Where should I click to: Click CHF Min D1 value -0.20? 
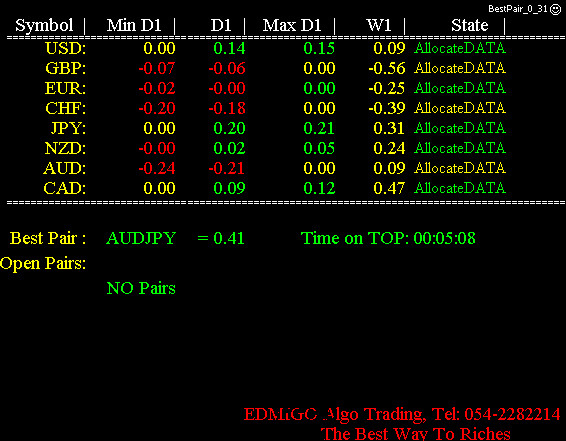(157, 108)
